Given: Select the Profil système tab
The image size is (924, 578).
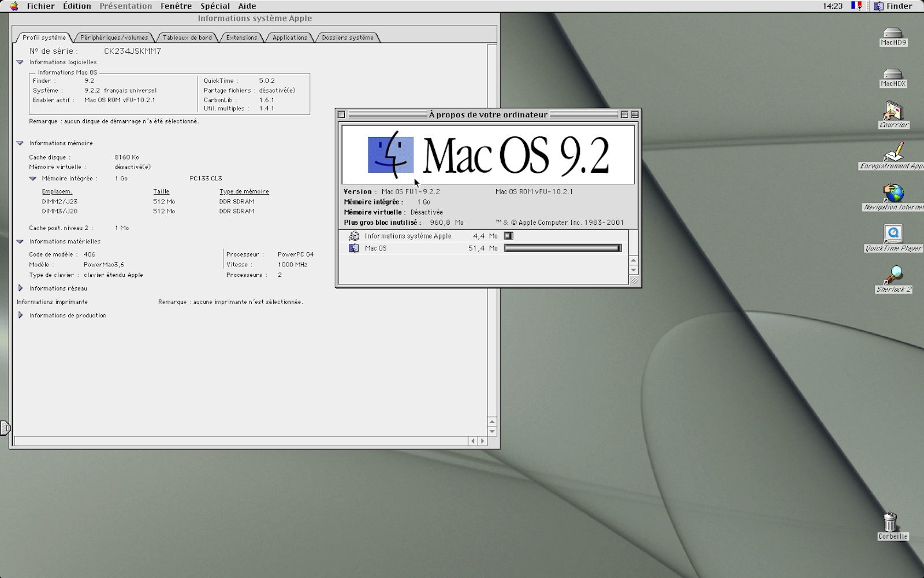Looking at the screenshot, I should 44,38.
